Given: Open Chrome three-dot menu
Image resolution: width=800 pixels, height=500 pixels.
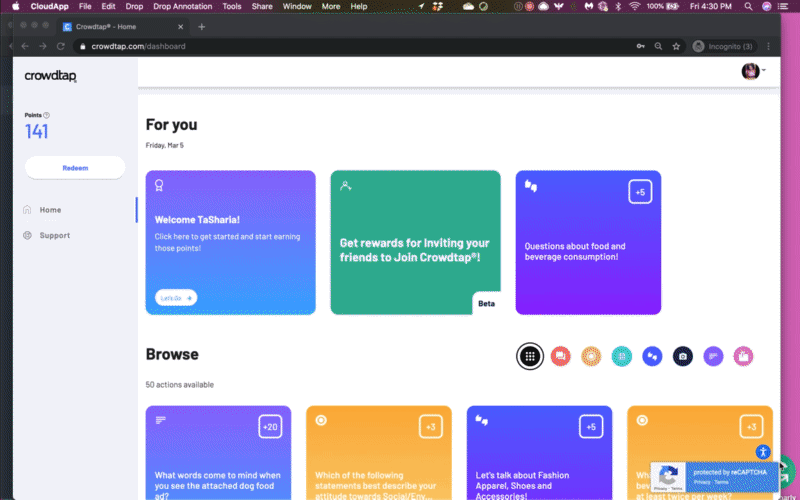Looking at the screenshot, I should [768, 46].
